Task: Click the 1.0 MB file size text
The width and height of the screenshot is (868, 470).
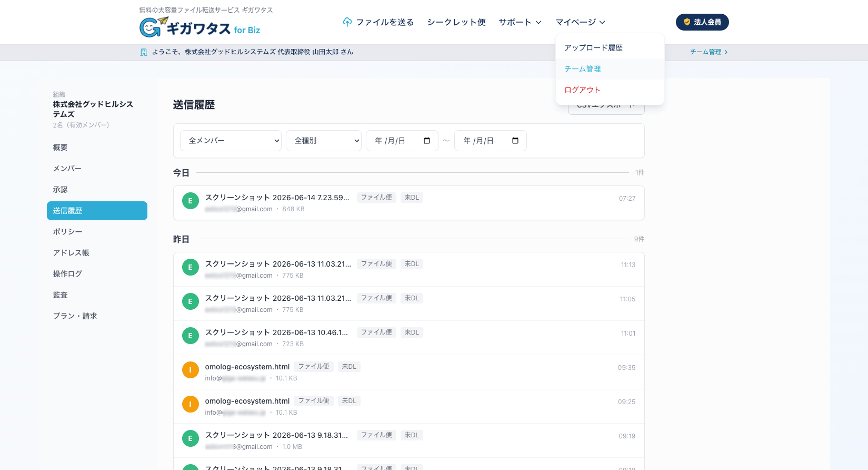Action: click(292, 447)
